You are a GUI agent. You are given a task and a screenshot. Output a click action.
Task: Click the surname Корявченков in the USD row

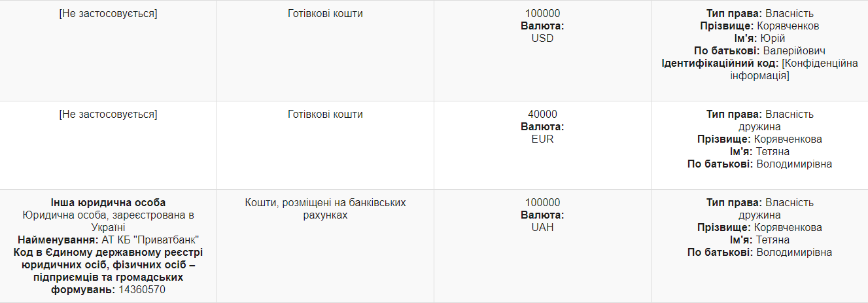pos(788,26)
